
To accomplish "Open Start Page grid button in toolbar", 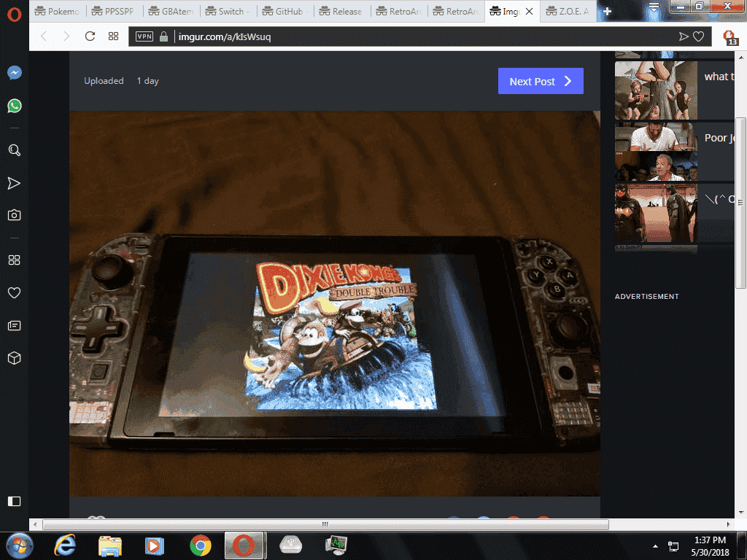I will (113, 36).
